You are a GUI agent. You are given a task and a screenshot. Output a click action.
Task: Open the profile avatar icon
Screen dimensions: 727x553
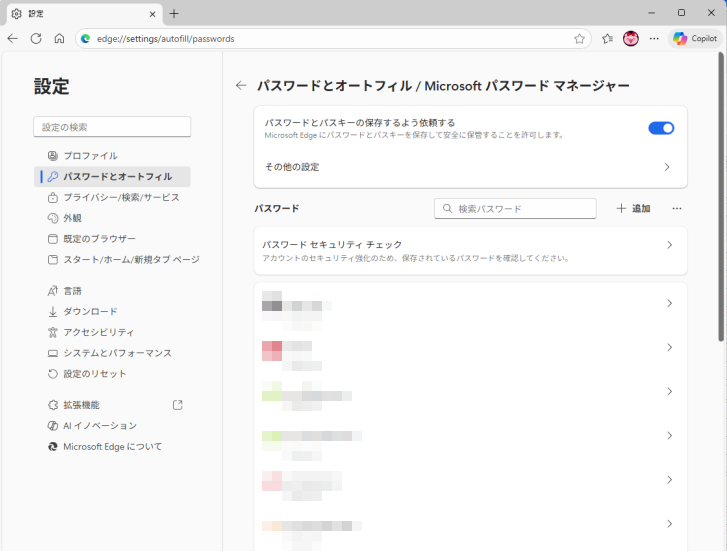pyautogui.click(x=631, y=38)
